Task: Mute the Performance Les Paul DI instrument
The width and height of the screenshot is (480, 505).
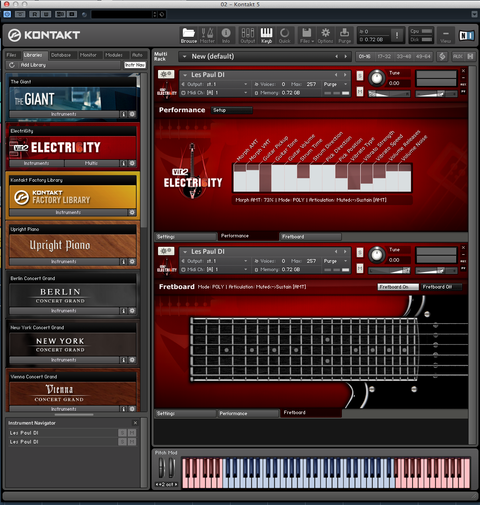Action: point(360,91)
